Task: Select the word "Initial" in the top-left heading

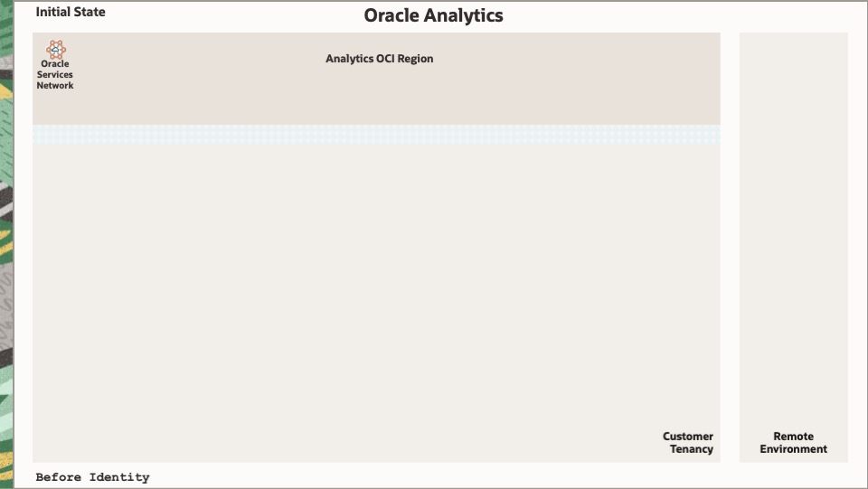Action: (x=52, y=12)
